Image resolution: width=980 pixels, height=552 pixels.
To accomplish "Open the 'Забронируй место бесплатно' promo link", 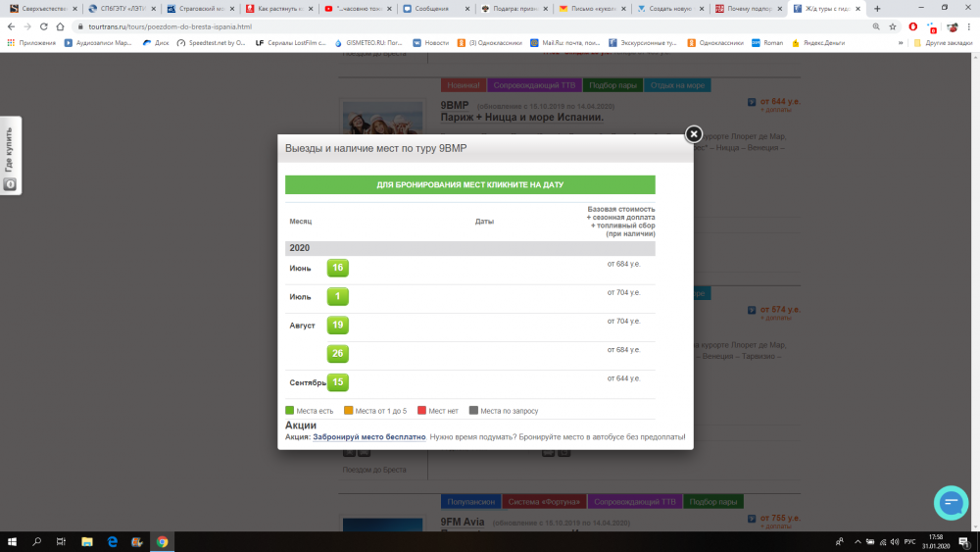I will 369,437.
